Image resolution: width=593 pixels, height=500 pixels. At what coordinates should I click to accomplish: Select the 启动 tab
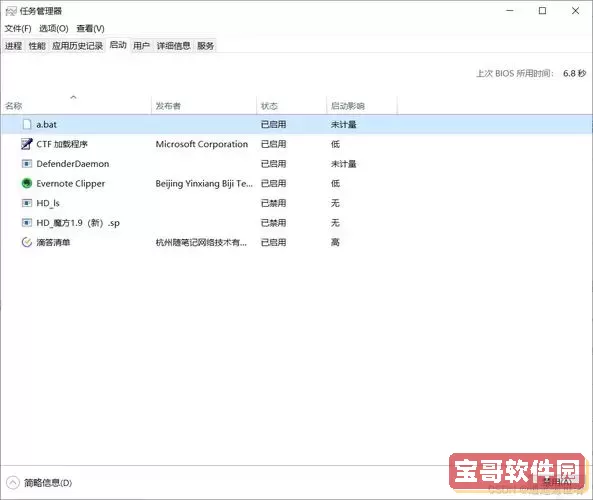click(118, 45)
